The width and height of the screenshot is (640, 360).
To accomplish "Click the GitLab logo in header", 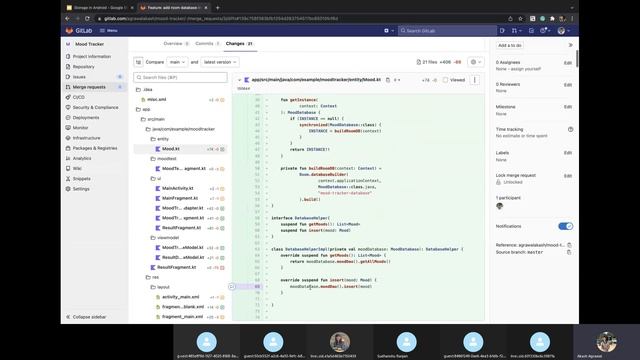I will pos(79,31).
